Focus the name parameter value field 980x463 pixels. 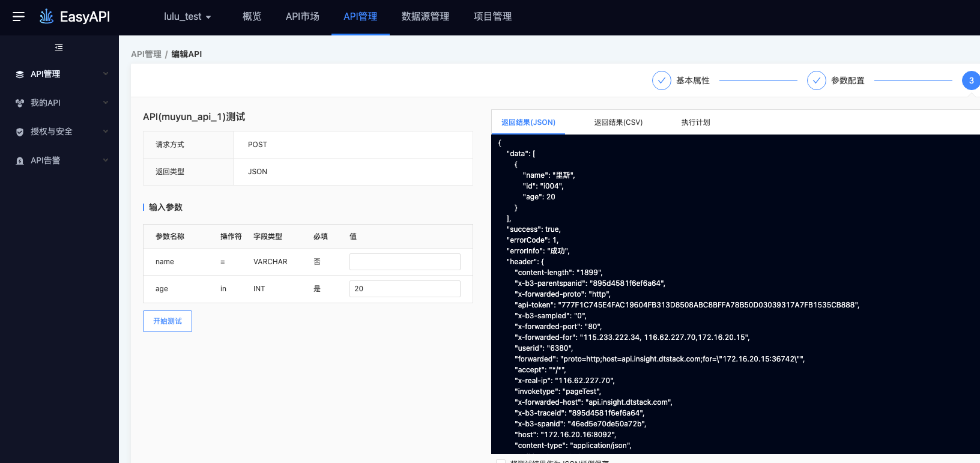(x=405, y=262)
